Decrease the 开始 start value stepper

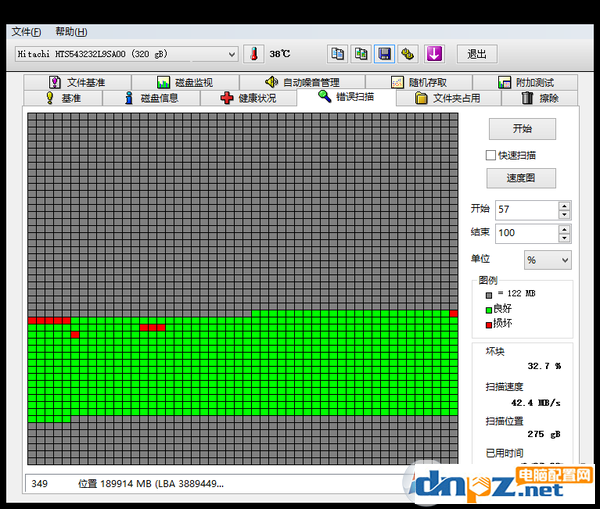pyautogui.click(x=564, y=214)
